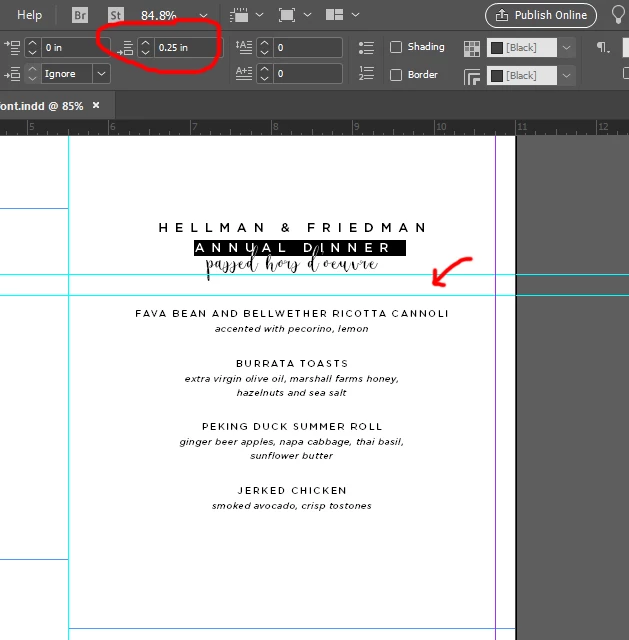
Task: Click the Bulleted List icon
Action: point(366,48)
